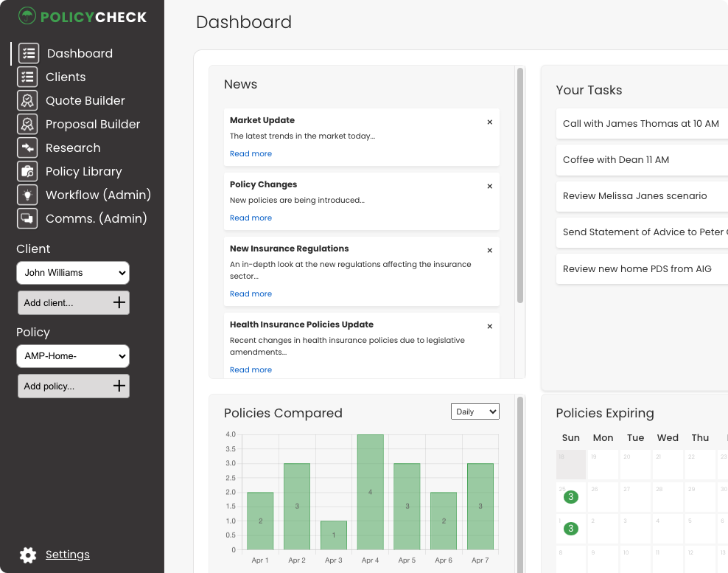Click the Quote Builder ribbon icon
Screen dimensions: 728x573
(x=27, y=100)
